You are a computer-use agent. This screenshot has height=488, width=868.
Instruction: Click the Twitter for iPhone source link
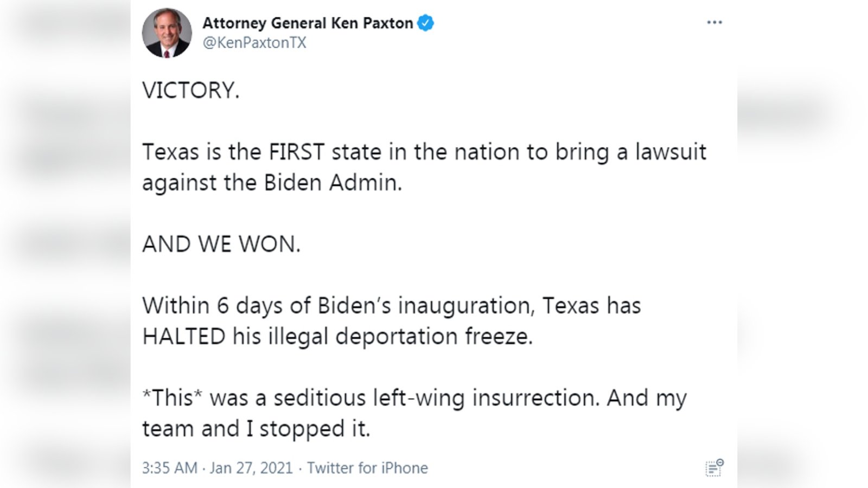[367, 468]
